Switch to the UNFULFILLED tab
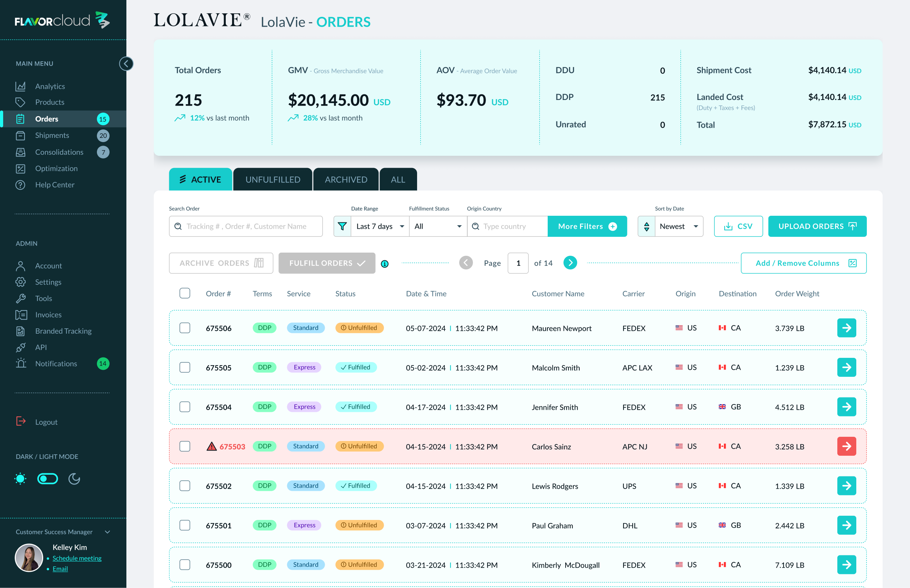Screen dimensions: 910x588 tap(273, 180)
